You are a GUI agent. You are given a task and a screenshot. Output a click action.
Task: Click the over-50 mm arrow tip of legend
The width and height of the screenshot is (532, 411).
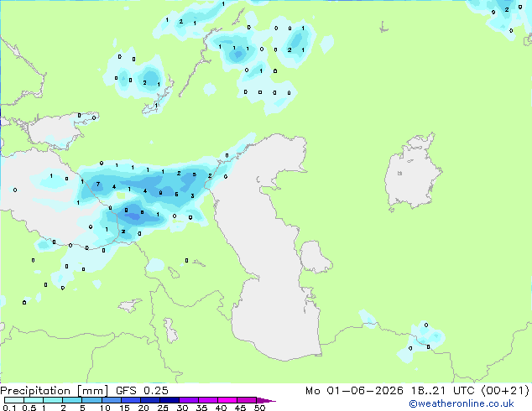click(x=266, y=400)
